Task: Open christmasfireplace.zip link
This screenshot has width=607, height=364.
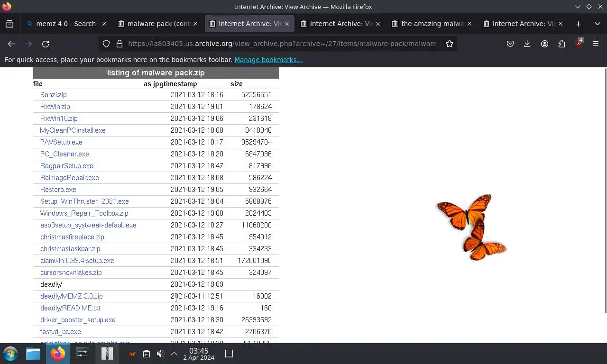Action: tap(72, 237)
